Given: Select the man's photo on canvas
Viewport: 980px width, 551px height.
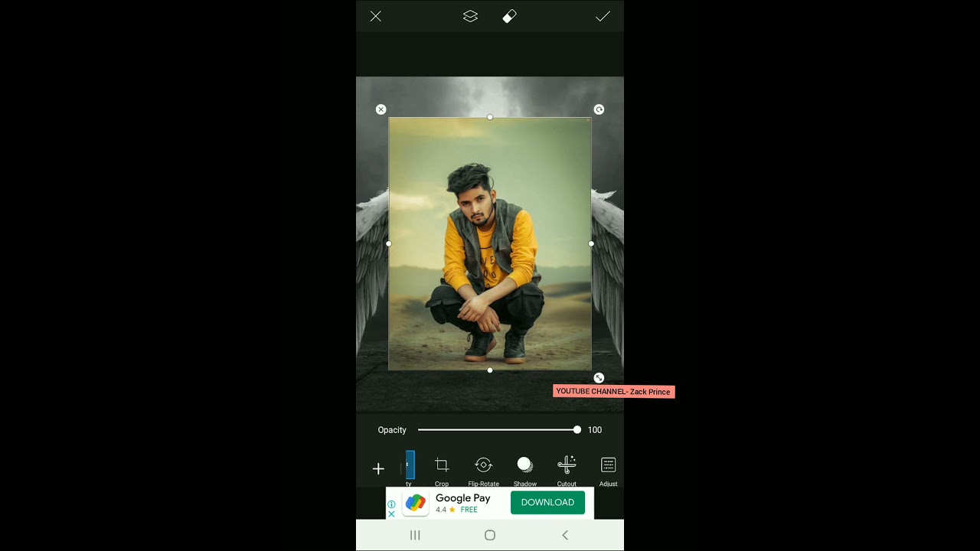Looking at the screenshot, I should (x=490, y=244).
